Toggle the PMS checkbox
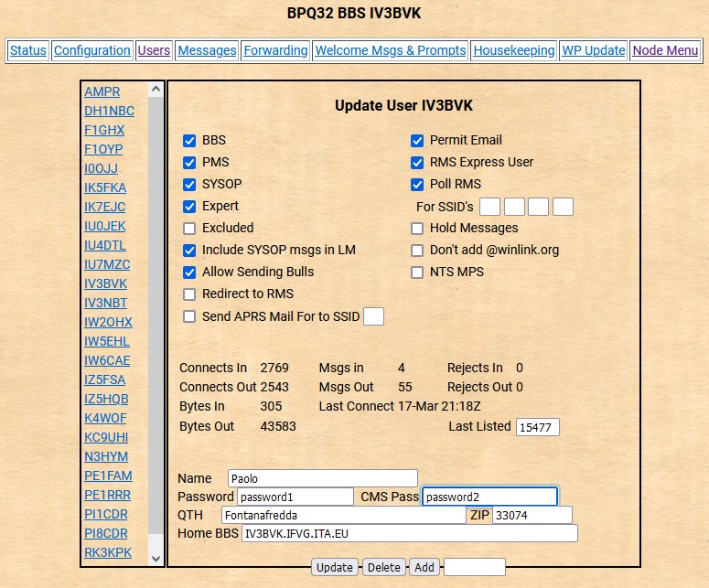 (x=189, y=162)
